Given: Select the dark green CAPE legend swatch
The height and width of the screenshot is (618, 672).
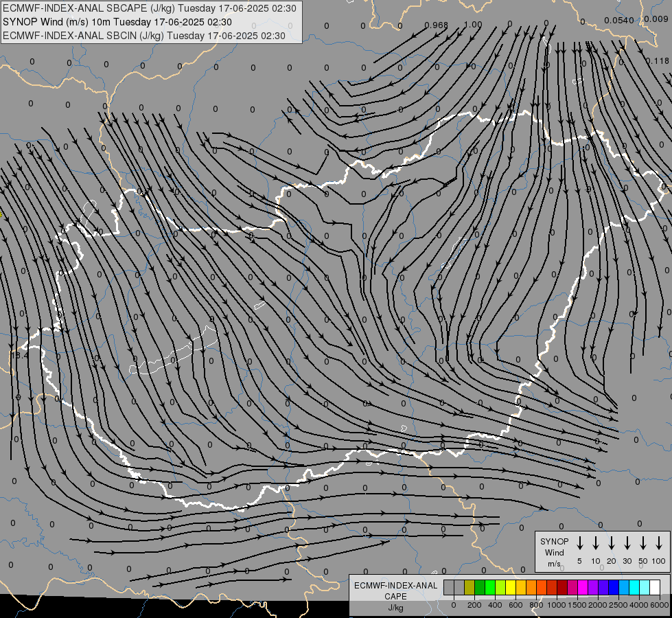Looking at the screenshot, I should pyautogui.click(x=480, y=587).
